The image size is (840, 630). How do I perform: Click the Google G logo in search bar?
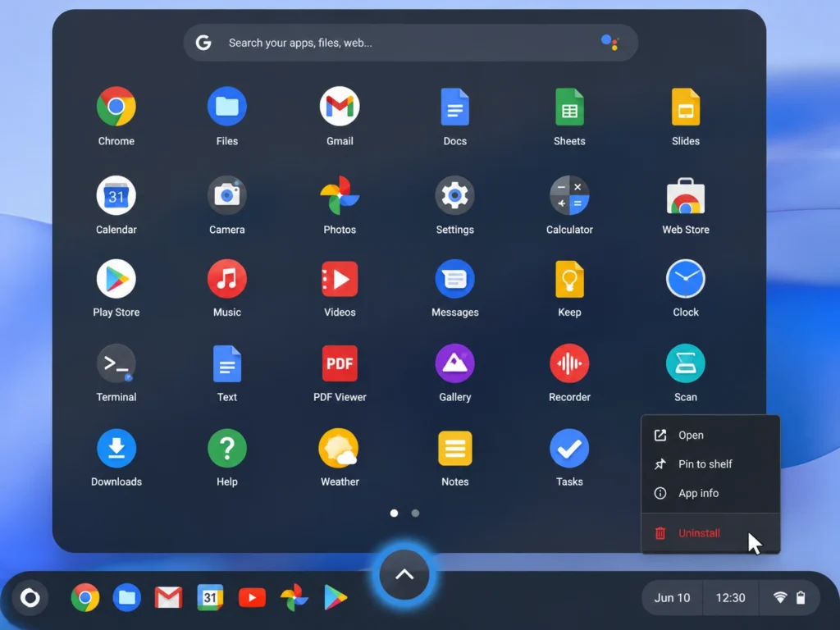coord(203,43)
